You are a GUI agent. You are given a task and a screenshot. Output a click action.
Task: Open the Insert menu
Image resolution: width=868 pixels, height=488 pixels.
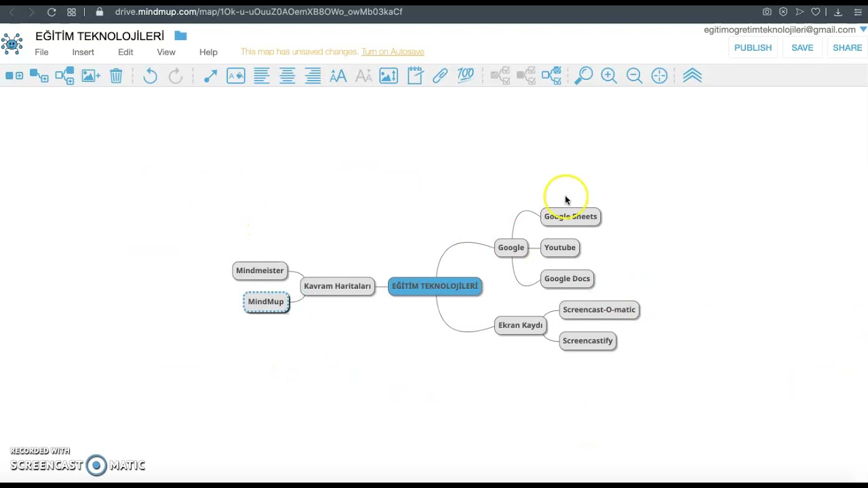pyautogui.click(x=83, y=52)
